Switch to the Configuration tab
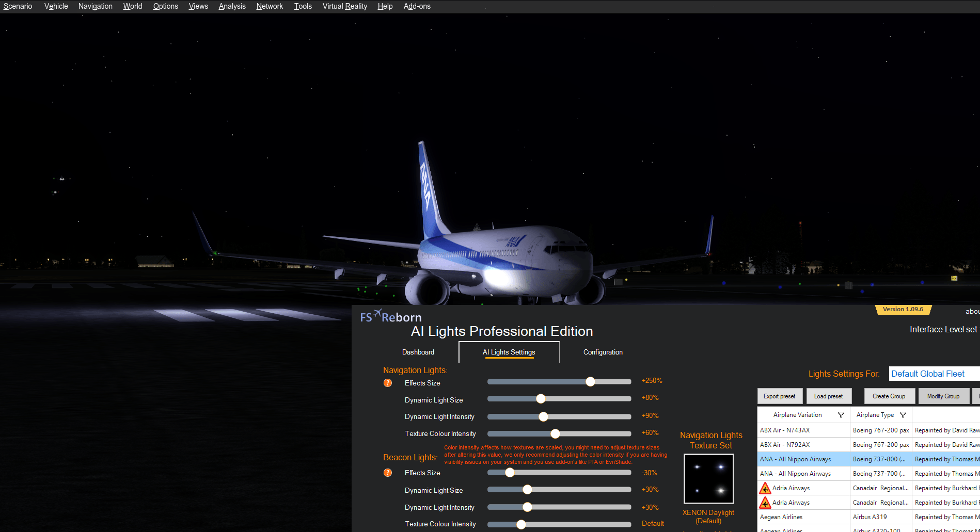 point(603,352)
